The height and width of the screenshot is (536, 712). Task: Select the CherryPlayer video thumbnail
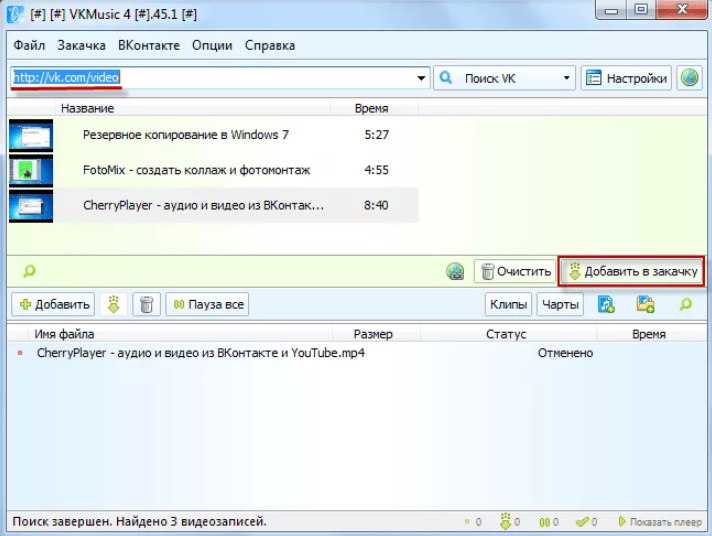31,206
